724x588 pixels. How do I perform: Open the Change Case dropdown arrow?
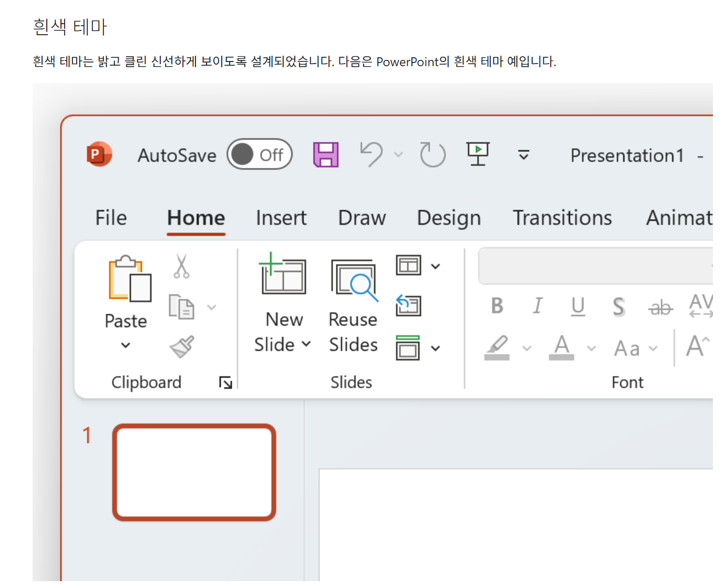[x=653, y=348]
